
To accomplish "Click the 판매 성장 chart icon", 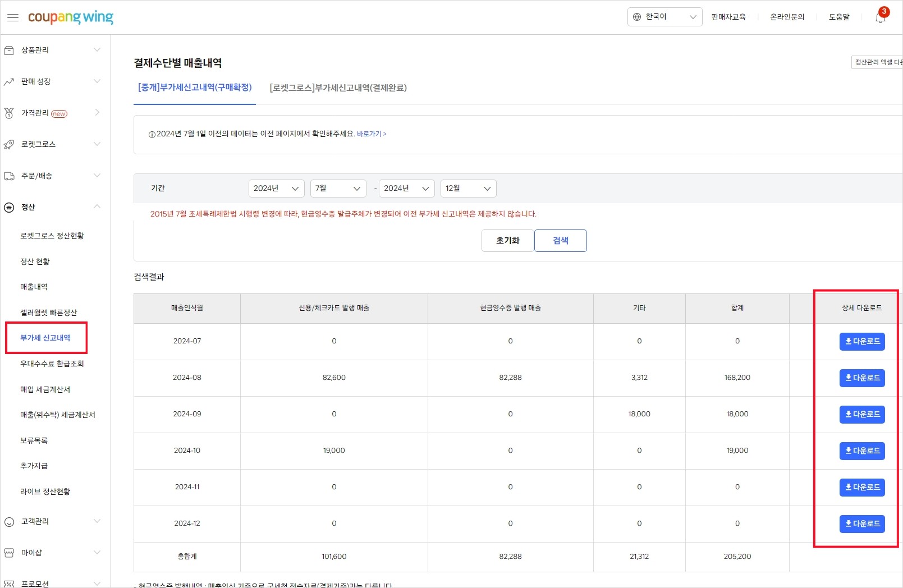I will click(x=9, y=82).
